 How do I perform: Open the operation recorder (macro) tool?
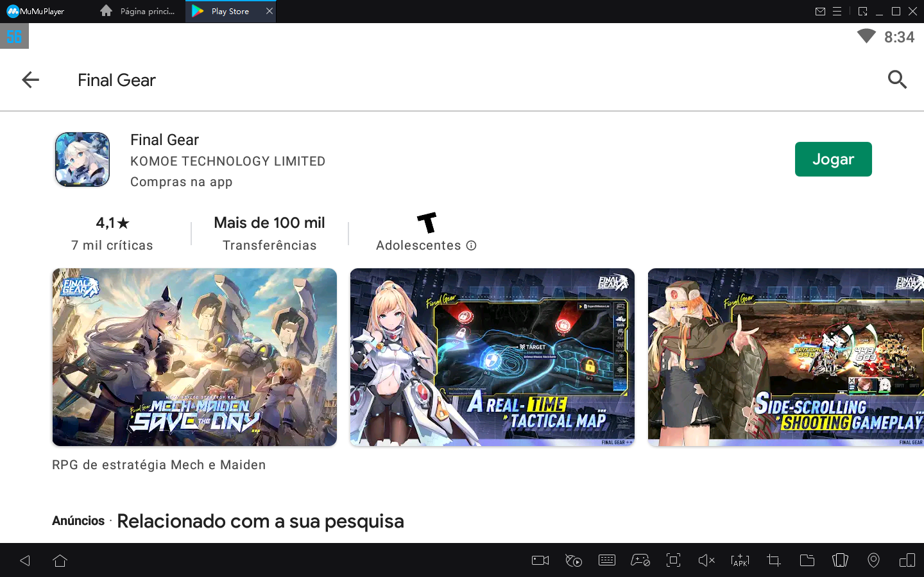point(574,560)
